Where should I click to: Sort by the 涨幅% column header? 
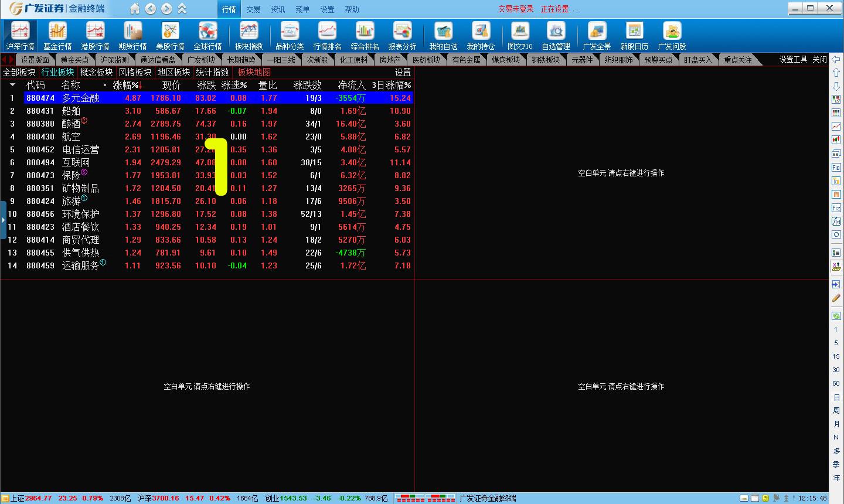pos(127,85)
